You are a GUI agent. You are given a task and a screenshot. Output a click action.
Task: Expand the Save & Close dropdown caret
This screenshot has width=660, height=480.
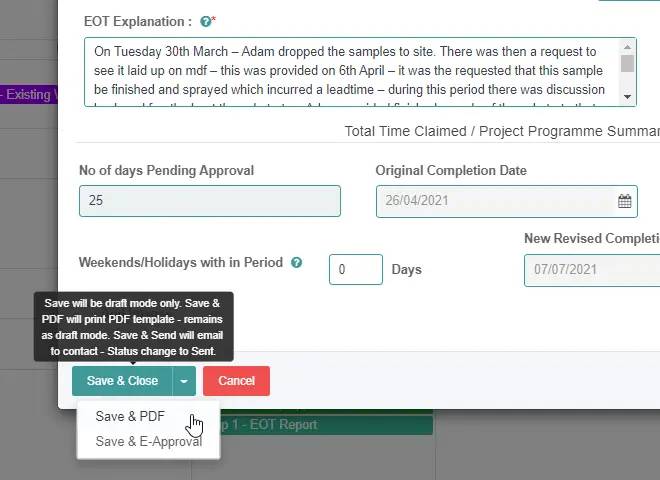click(184, 381)
